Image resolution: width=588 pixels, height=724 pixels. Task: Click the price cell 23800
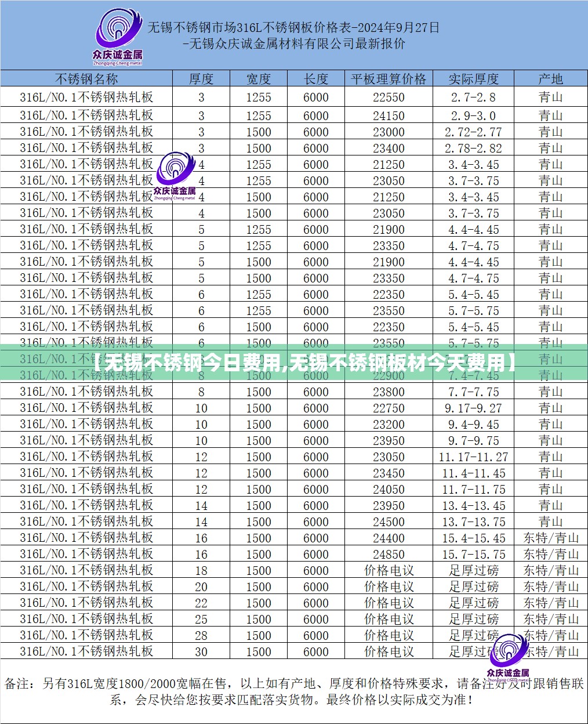point(389,392)
